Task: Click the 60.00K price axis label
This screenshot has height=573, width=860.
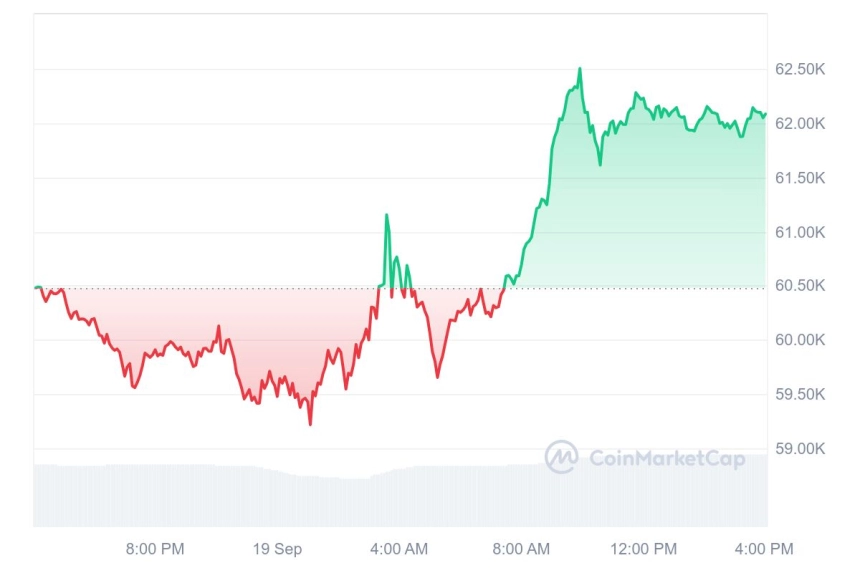Action: pos(800,340)
